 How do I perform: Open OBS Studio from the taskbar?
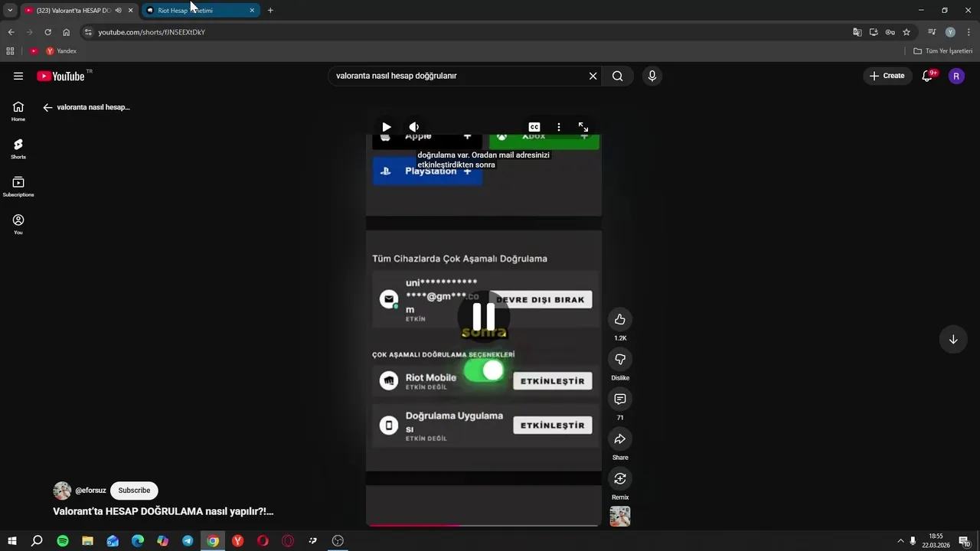pos(338,541)
